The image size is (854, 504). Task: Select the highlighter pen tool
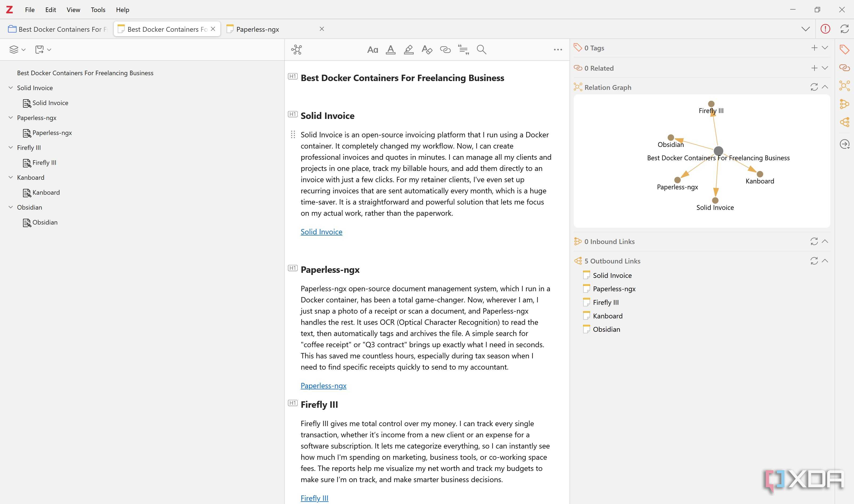[409, 50]
